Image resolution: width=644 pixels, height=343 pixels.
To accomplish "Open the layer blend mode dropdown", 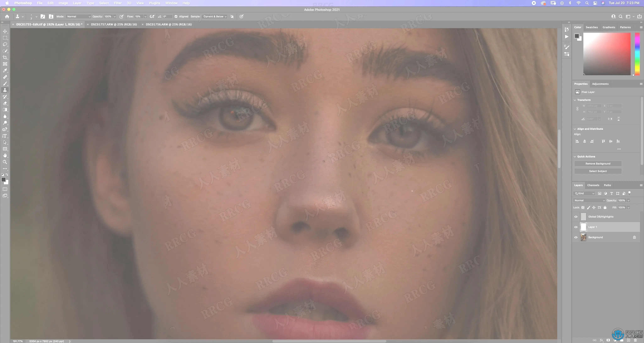I will point(589,200).
